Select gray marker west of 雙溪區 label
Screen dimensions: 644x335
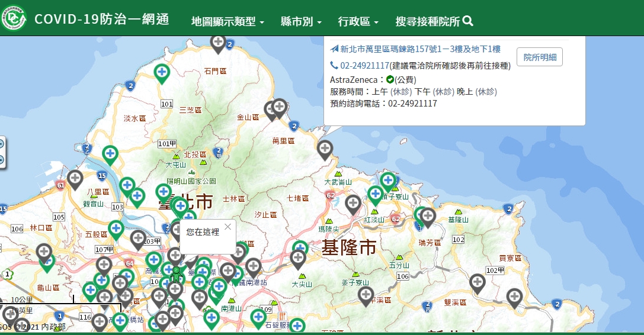point(478,284)
